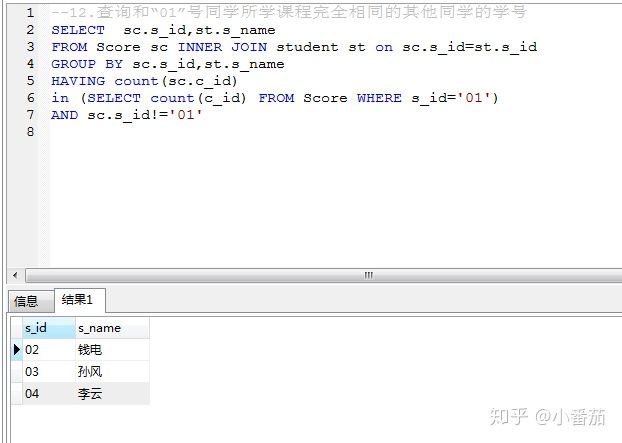Click the left scroll arrow of horizontal scrollbar

[x=15, y=275]
